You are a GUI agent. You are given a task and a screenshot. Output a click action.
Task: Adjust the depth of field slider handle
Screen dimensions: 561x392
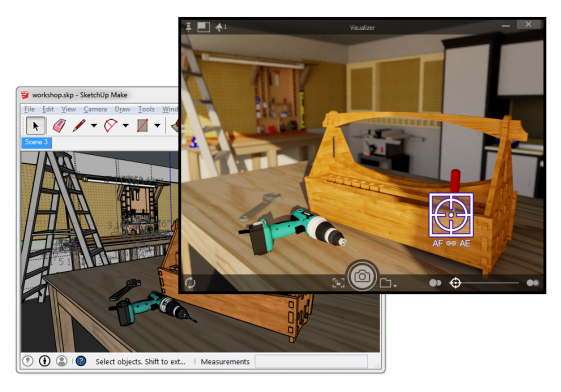(x=455, y=283)
